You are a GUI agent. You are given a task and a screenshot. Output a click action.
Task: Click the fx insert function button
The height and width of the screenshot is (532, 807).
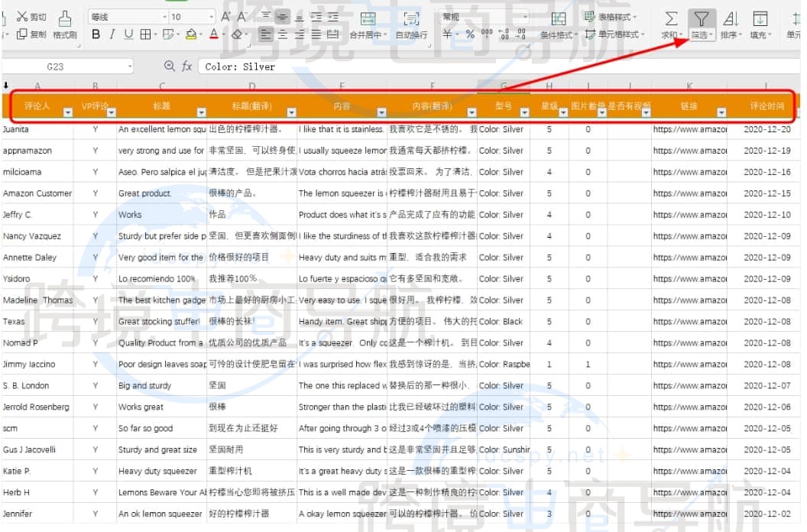(186, 66)
